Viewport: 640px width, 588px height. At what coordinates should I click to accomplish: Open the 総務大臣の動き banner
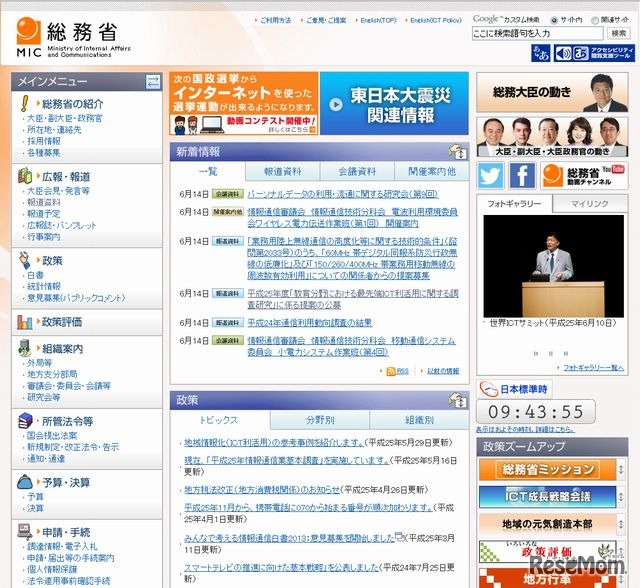552,92
